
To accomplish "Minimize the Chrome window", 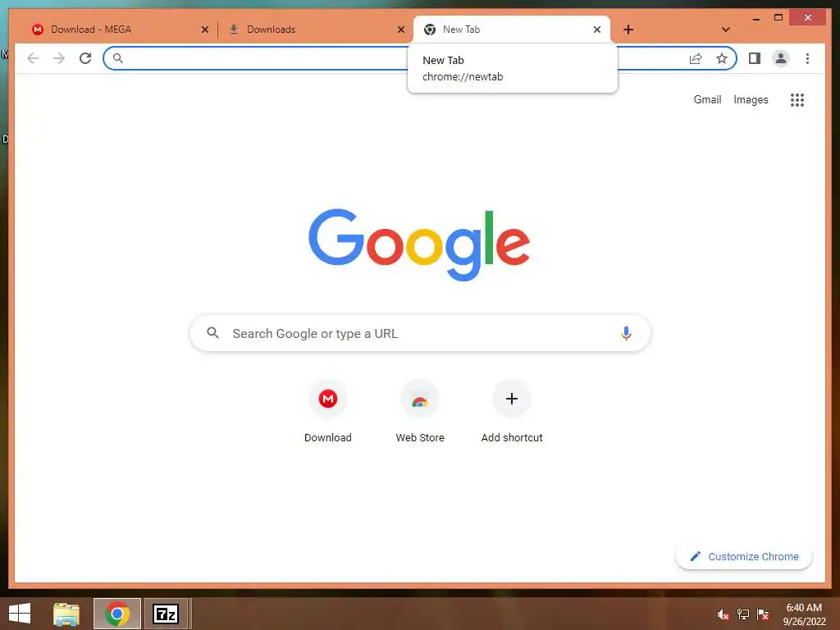I will [756, 18].
